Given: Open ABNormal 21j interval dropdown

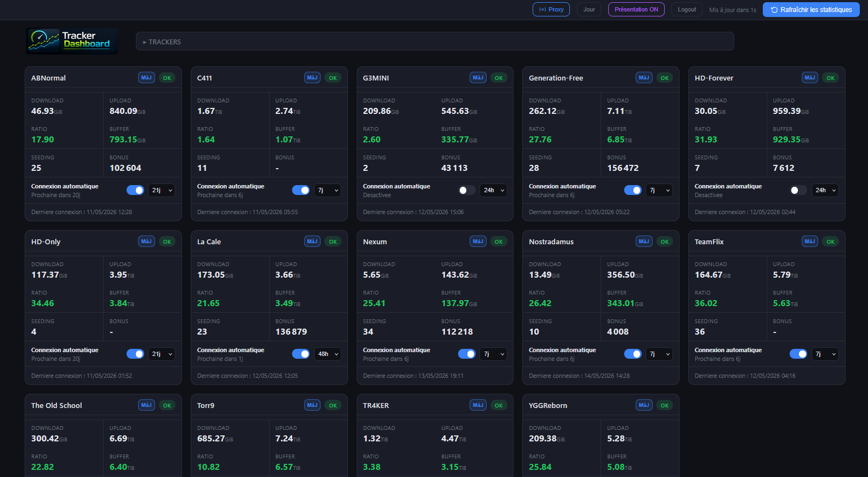Looking at the screenshot, I should click(162, 190).
